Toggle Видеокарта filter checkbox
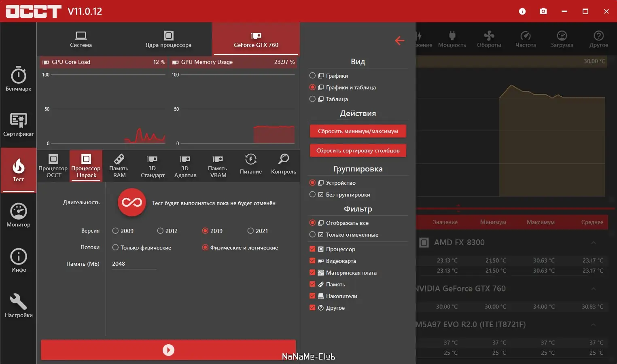 tap(312, 261)
